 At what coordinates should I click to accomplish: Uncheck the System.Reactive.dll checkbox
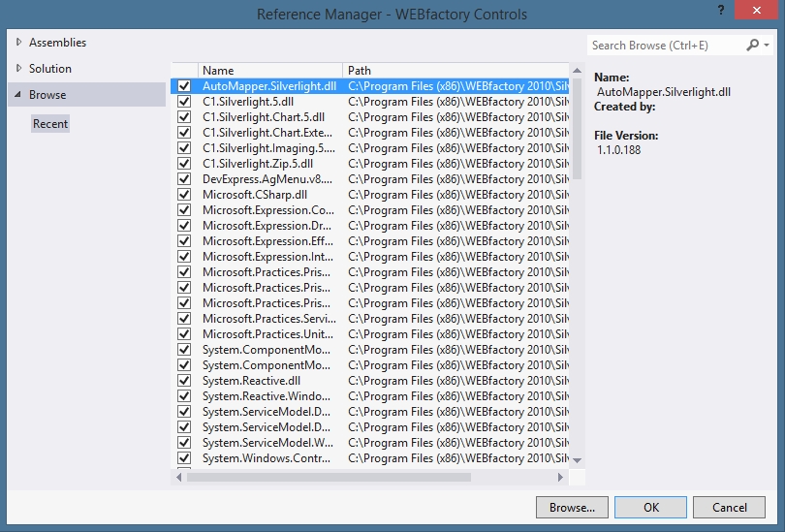tap(184, 381)
